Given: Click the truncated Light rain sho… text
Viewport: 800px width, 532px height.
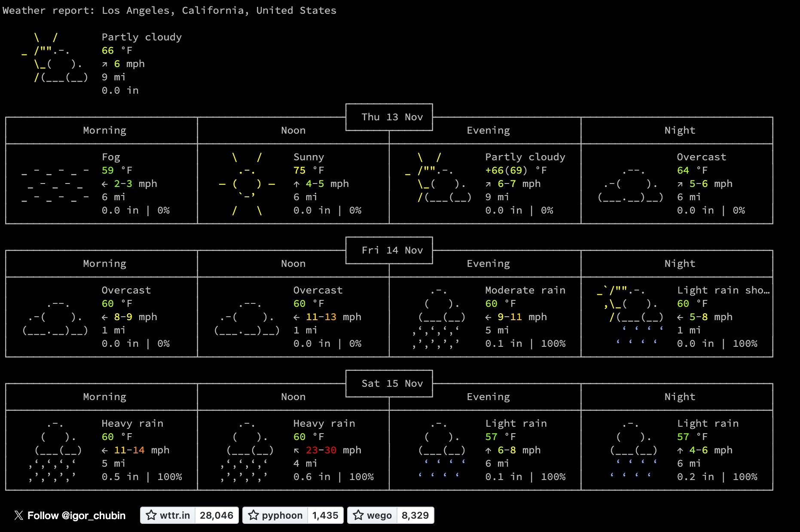Looking at the screenshot, I should coord(724,290).
